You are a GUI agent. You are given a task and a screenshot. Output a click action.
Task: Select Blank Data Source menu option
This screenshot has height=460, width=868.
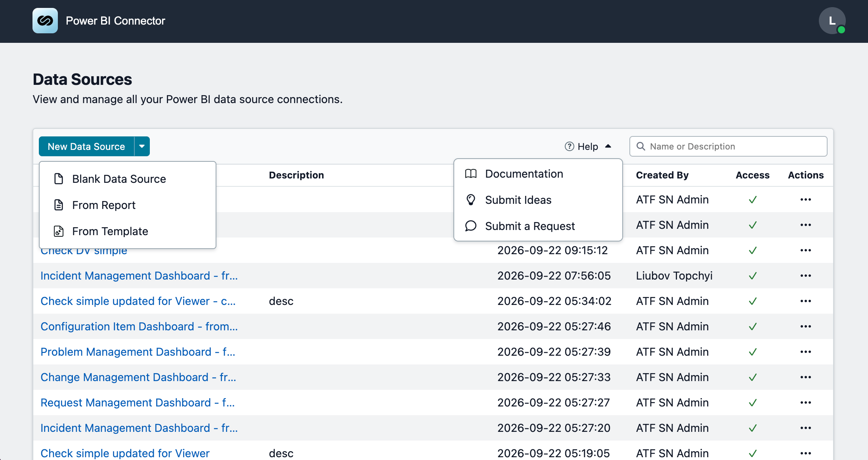click(x=128, y=179)
